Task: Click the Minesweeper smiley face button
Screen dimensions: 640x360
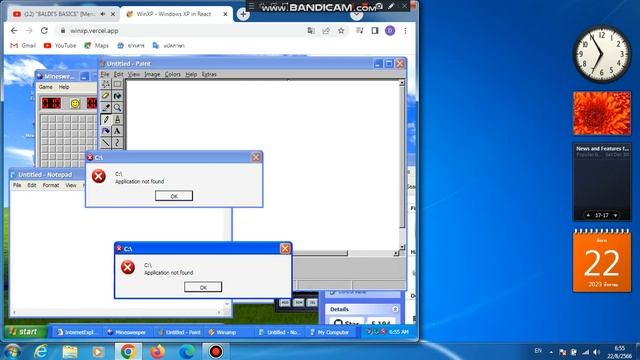Action: (x=75, y=104)
